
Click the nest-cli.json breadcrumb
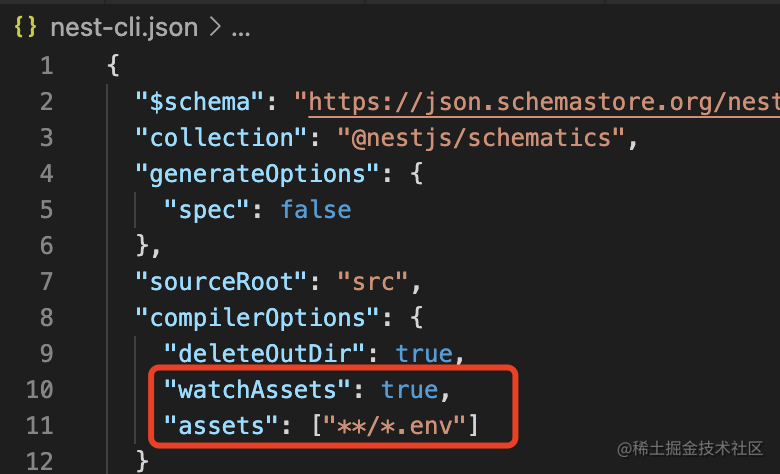124,27
